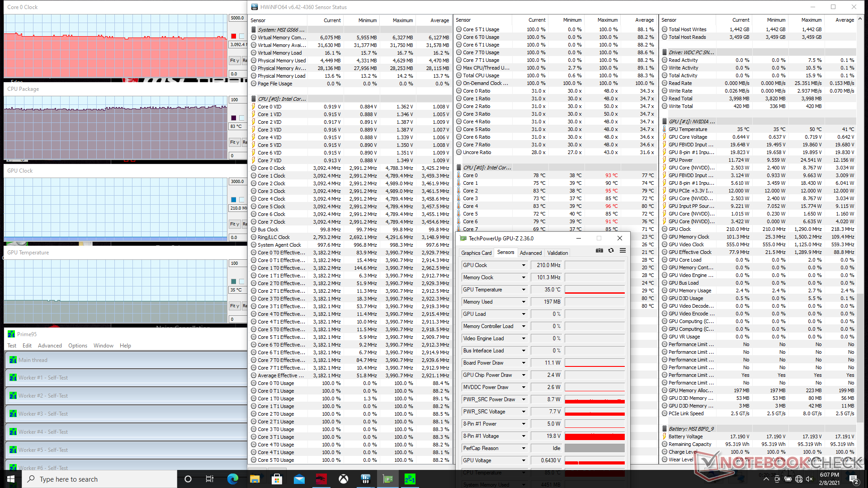This screenshot has height=488, width=868.
Task: Open the GPU Temperature sensor dropdown
Action: click(x=524, y=290)
